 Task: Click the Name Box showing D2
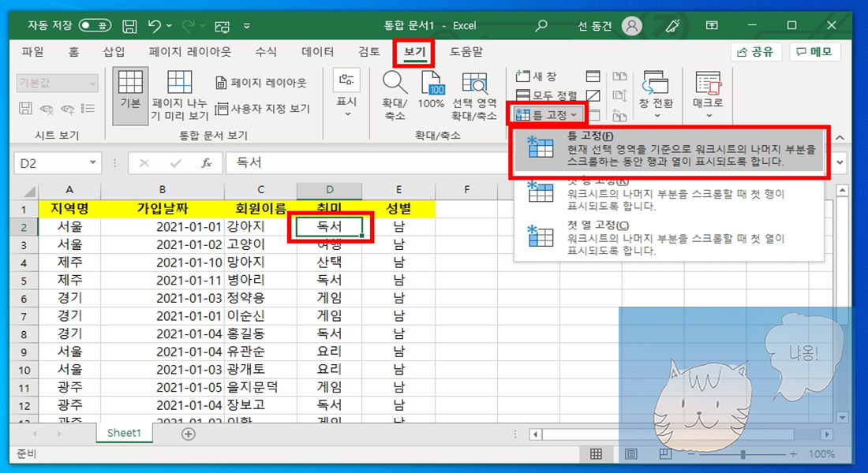(50, 164)
